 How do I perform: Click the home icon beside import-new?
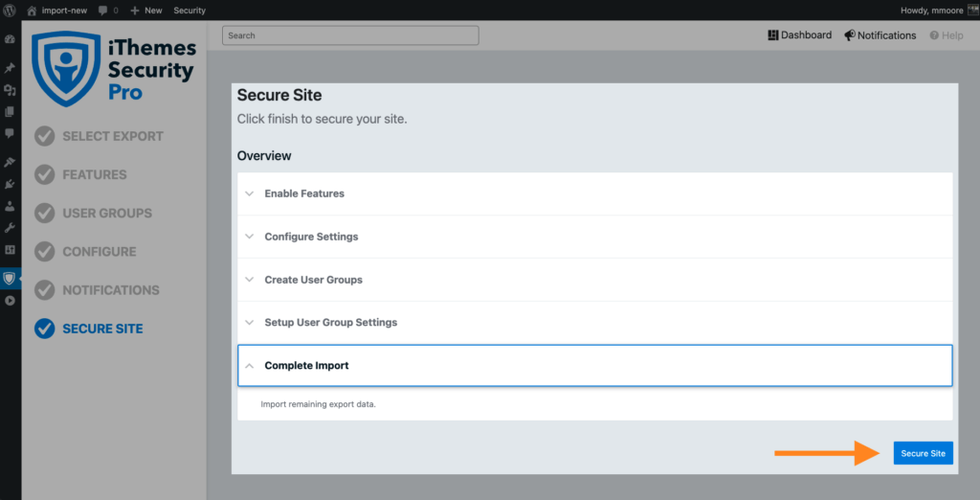click(32, 11)
